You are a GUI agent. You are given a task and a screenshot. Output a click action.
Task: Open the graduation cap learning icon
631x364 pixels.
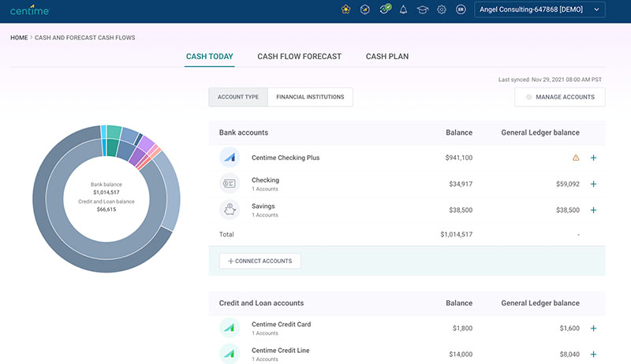coord(423,9)
